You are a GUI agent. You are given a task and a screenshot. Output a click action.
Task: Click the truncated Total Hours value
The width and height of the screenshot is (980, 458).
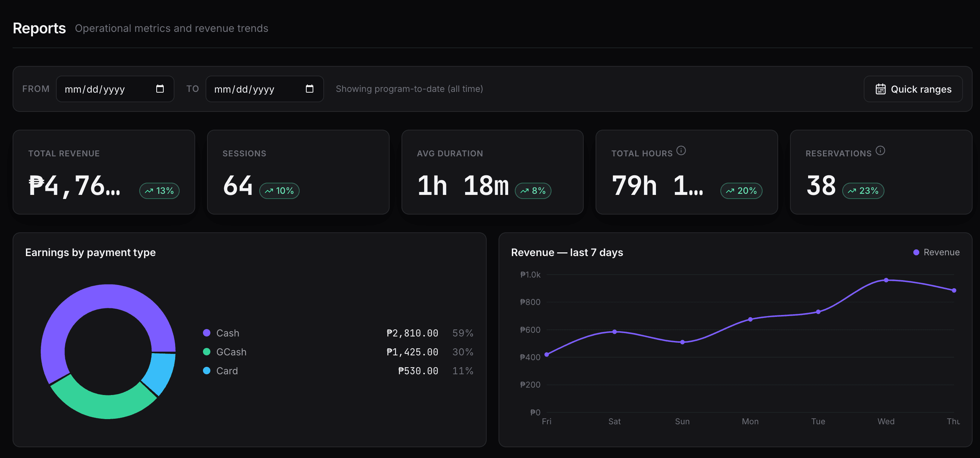tap(658, 186)
